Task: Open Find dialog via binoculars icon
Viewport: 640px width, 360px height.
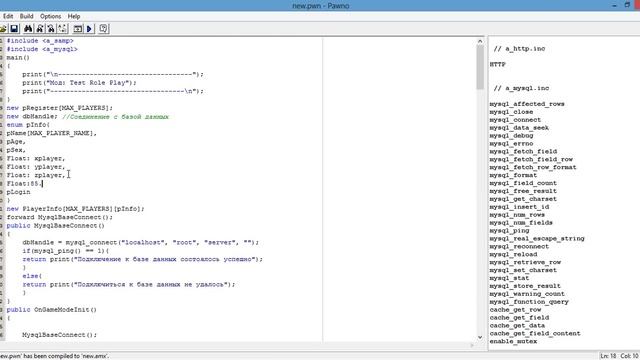Action: click(28, 29)
